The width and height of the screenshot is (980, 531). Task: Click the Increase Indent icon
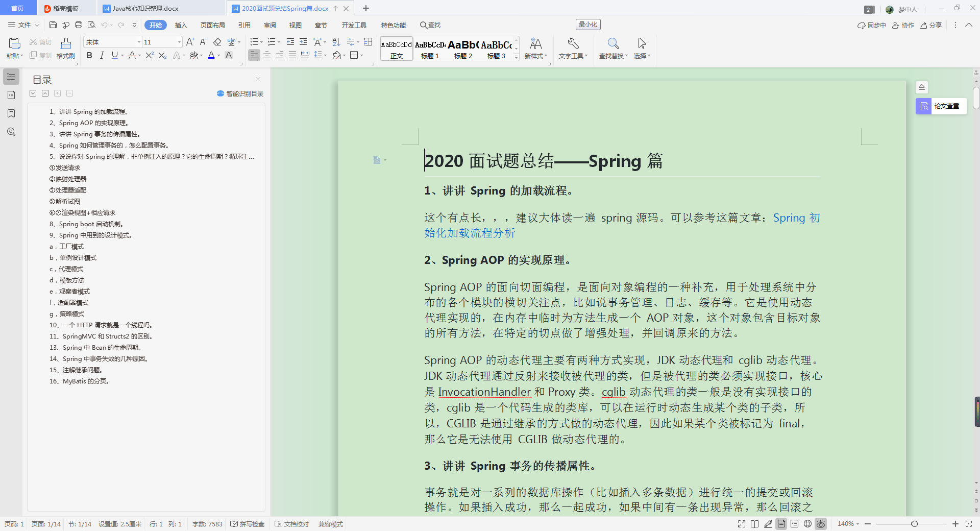(303, 42)
